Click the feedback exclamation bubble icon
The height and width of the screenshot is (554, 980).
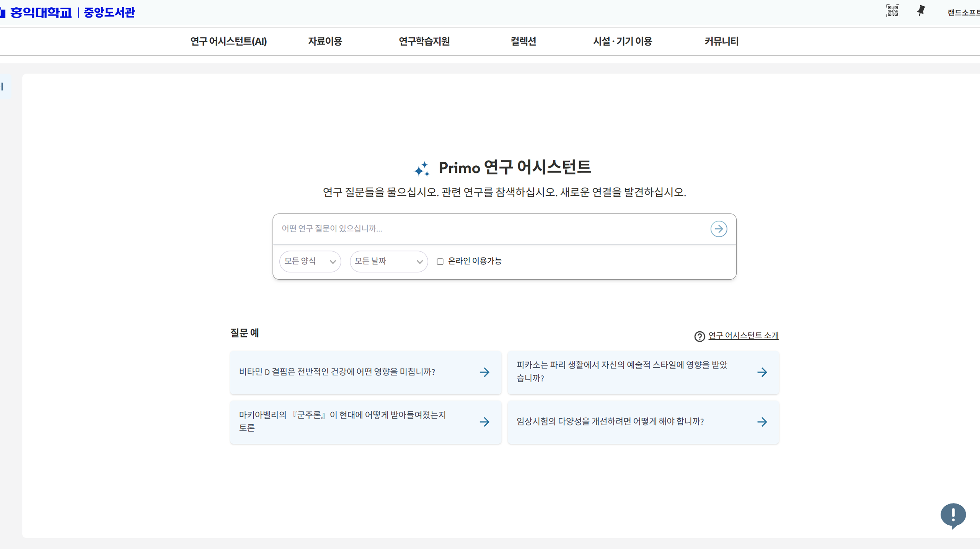coord(953,516)
